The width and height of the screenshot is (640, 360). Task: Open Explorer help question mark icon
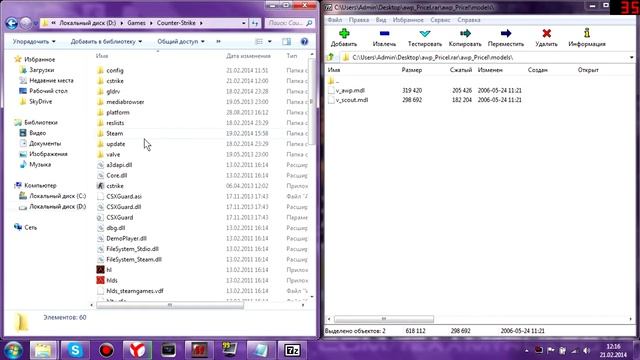(x=304, y=42)
